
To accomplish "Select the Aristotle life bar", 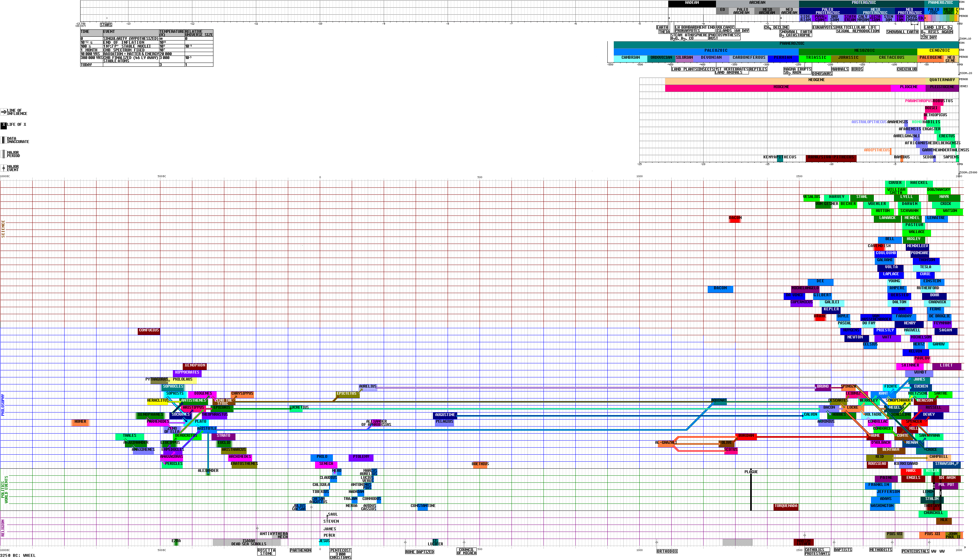I will 207,428.
